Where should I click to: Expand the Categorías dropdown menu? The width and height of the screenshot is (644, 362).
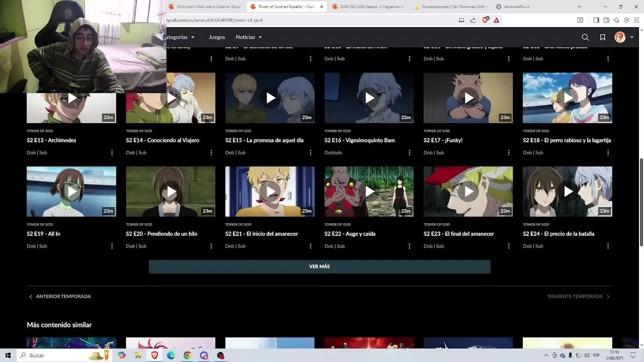[x=180, y=37]
